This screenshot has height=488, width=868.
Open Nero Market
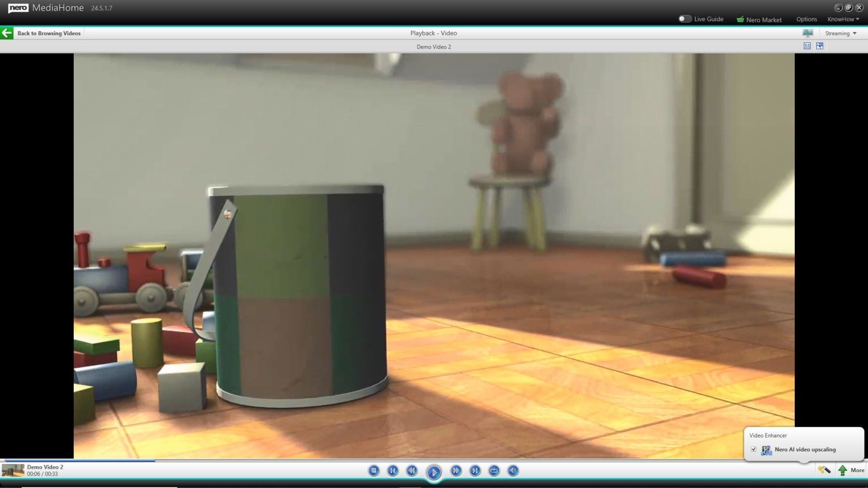tap(759, 19)
